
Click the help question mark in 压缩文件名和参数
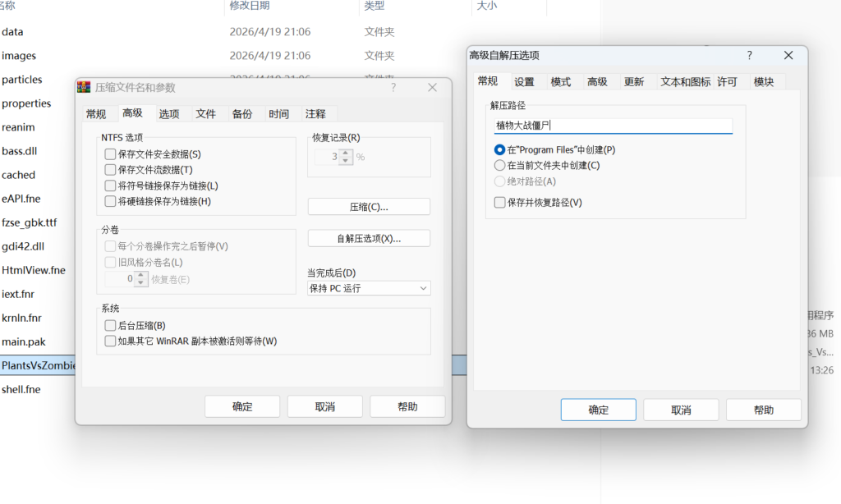tap(393, 88)
